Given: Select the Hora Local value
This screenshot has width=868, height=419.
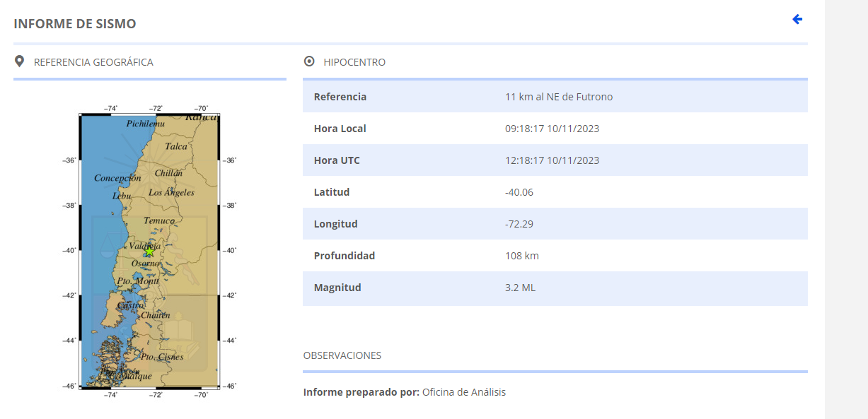Looking at the screenshot, I should click(552, 129).
